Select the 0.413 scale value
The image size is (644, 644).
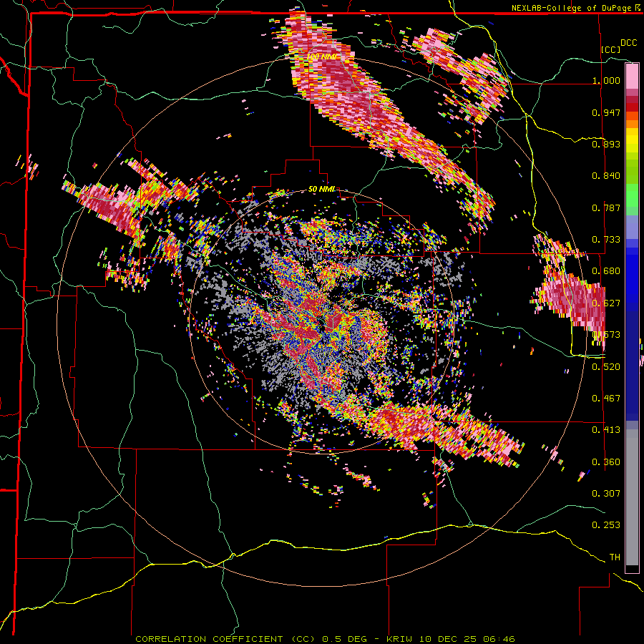coord(606,429)
